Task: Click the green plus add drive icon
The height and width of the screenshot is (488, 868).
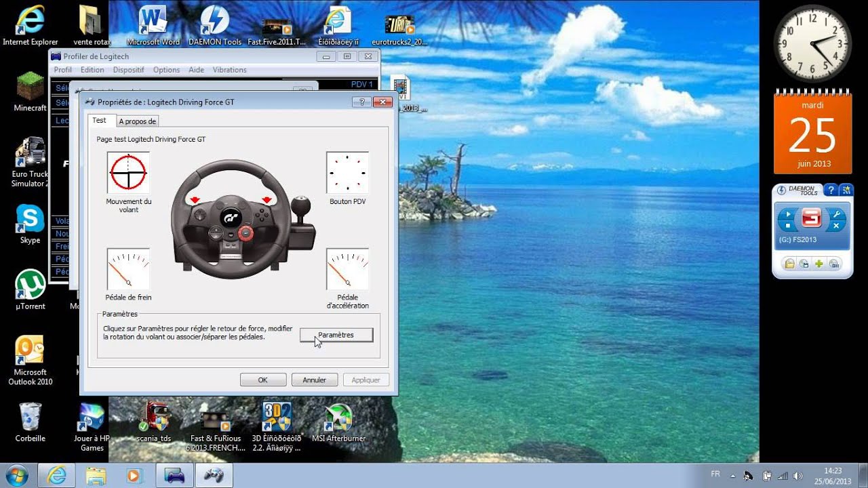Action: pyautogui.click(x=819, y=264)
